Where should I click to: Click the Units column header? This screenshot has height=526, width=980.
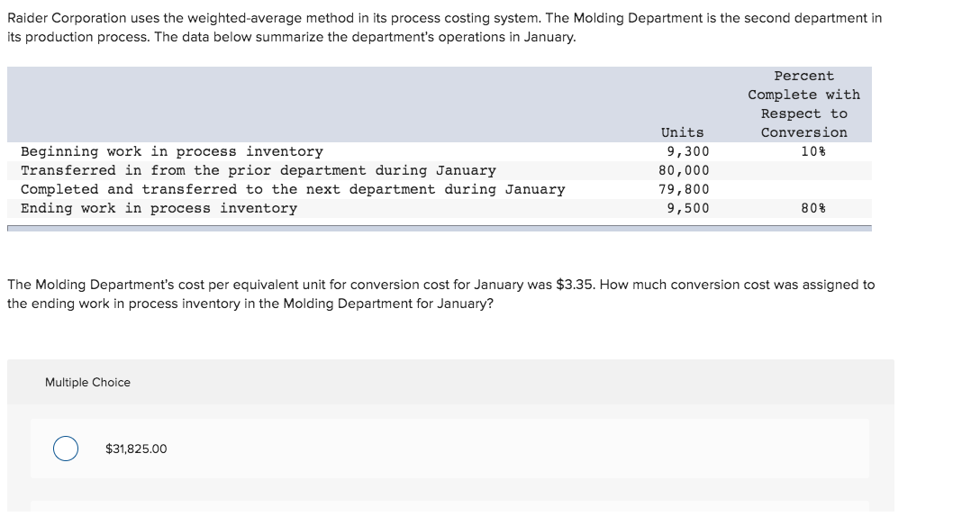point(683,131)
